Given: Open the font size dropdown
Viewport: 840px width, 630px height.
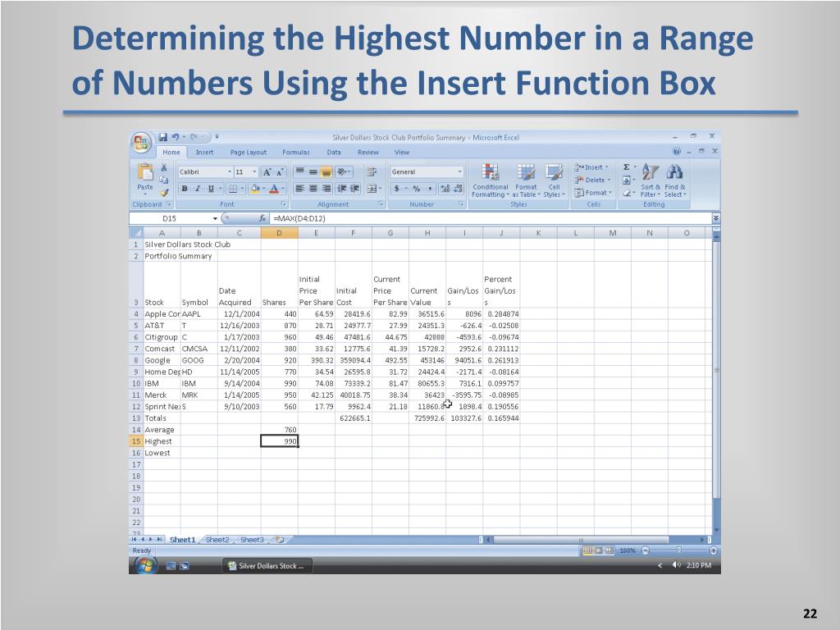Looking at the screenshot, I should [254, 172].
